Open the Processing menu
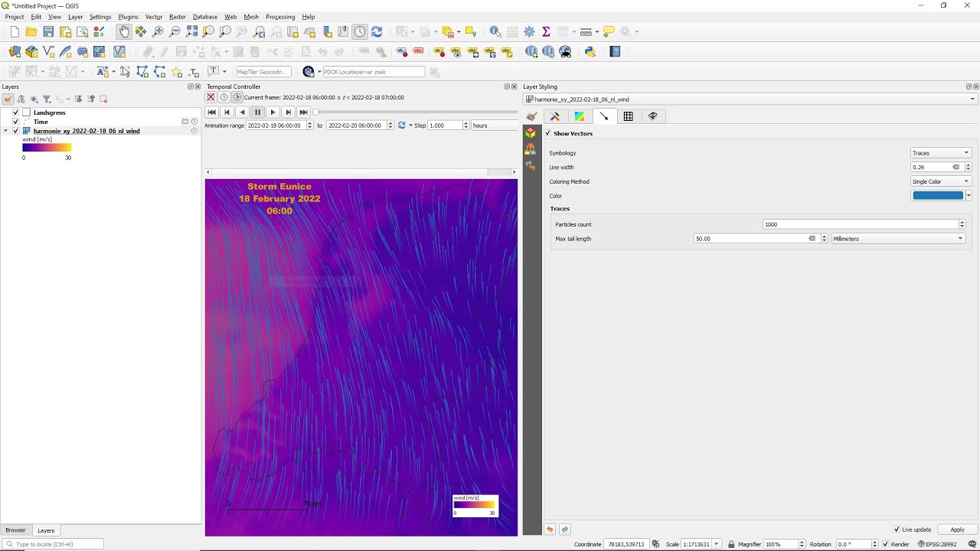 click(x=280, y=17)
